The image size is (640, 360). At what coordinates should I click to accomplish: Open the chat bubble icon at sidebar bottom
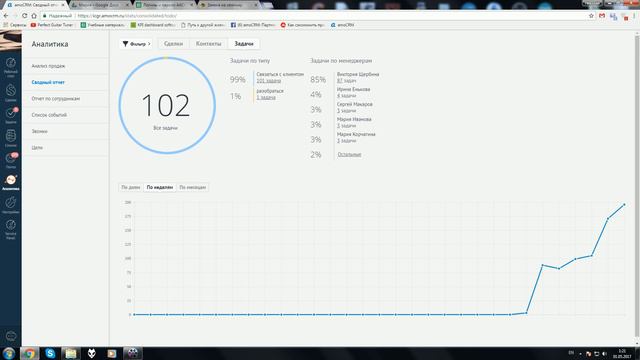11,336
